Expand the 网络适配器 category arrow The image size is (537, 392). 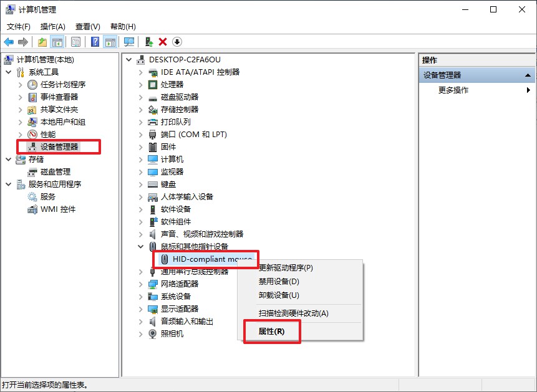(140, 284)
